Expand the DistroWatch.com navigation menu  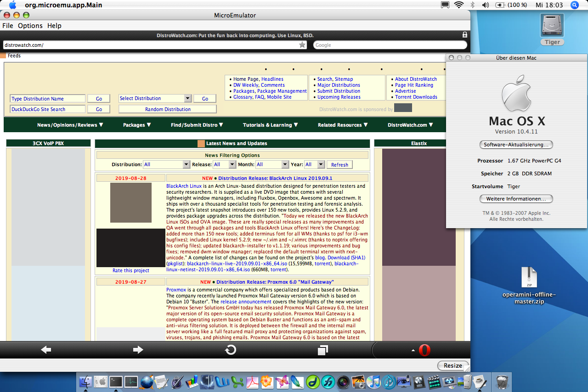click(410, 125)
